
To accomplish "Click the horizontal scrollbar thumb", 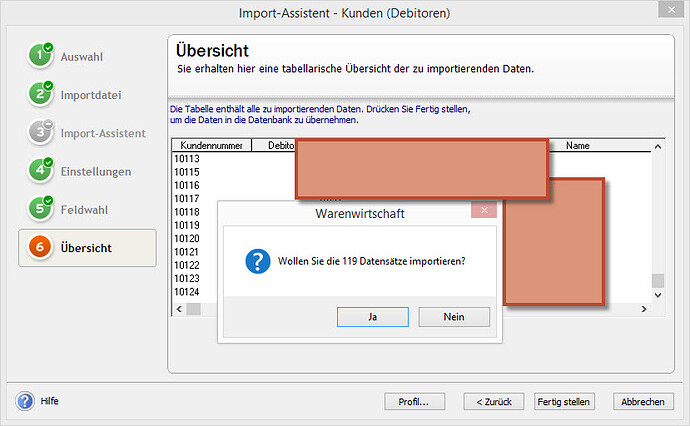I will [x=194, y=309].
